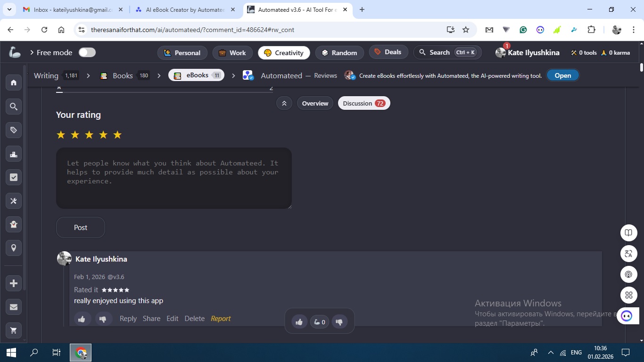Open the map pin icon in sidebar
Viewport: 644px width, 362px height.
click(14, 248)
